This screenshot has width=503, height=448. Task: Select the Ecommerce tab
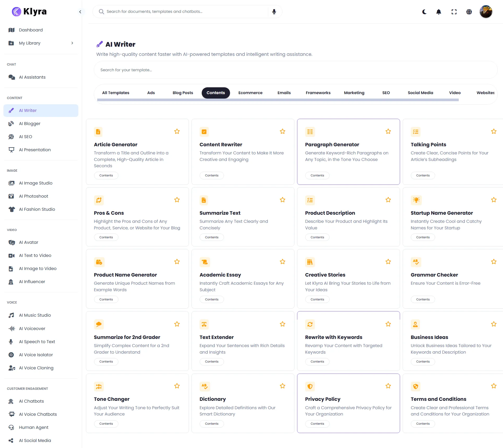coord(250,93)
